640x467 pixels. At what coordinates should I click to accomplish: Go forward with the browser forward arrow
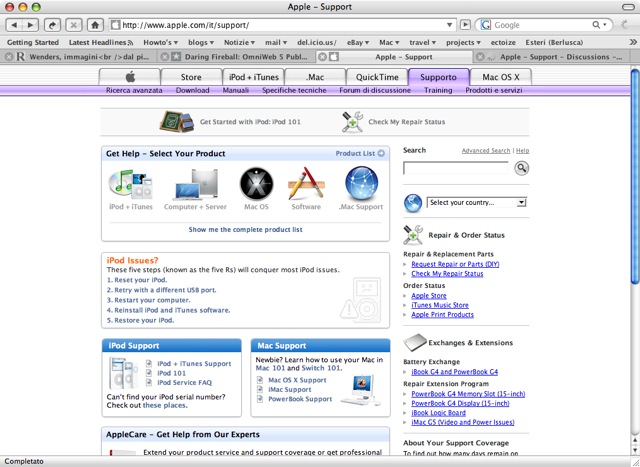coord(31,25)
